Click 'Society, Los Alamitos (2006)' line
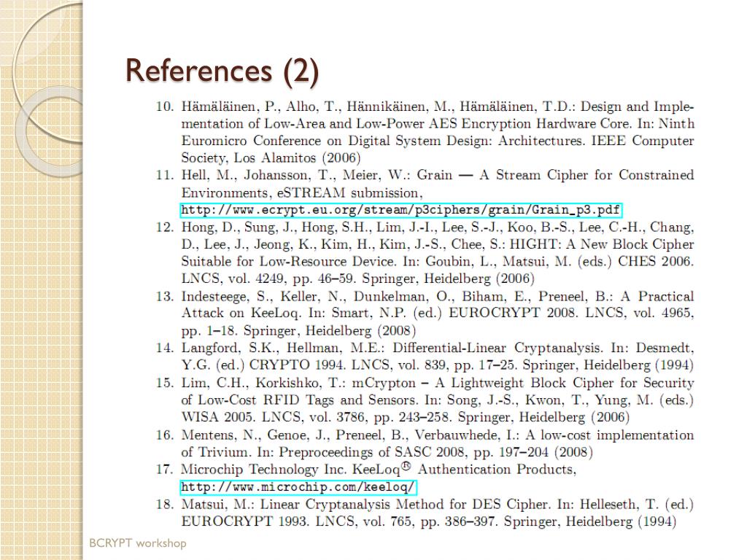This screenshot has width=747, height=560. click(x=271, y=157)
